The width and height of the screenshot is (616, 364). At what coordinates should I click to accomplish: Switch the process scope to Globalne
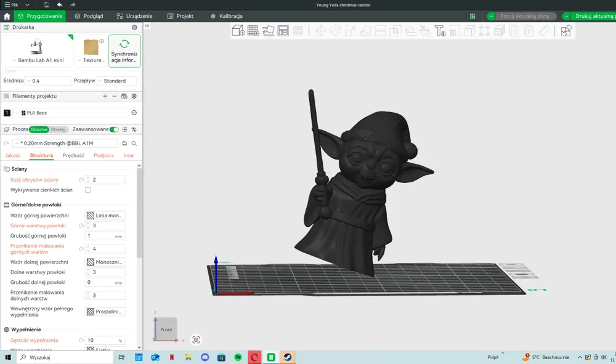(39, 129)
